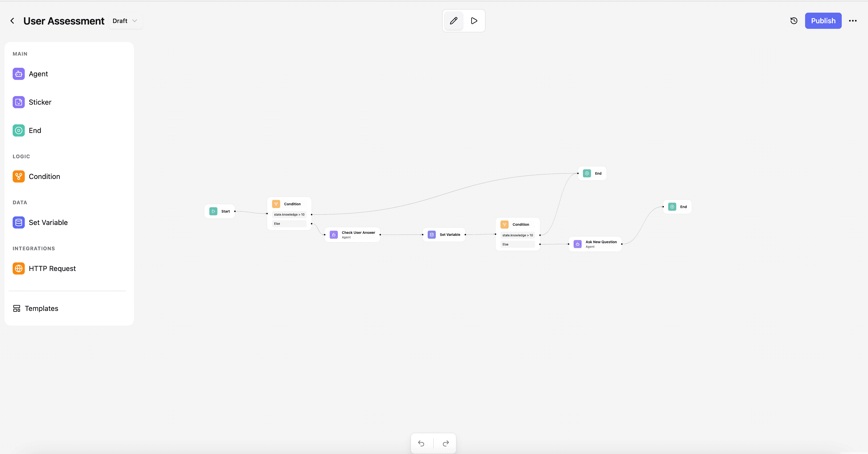Switch to run mode with the play toggle
The width and height of the screenshot is (868, 454).
[474, 20]
